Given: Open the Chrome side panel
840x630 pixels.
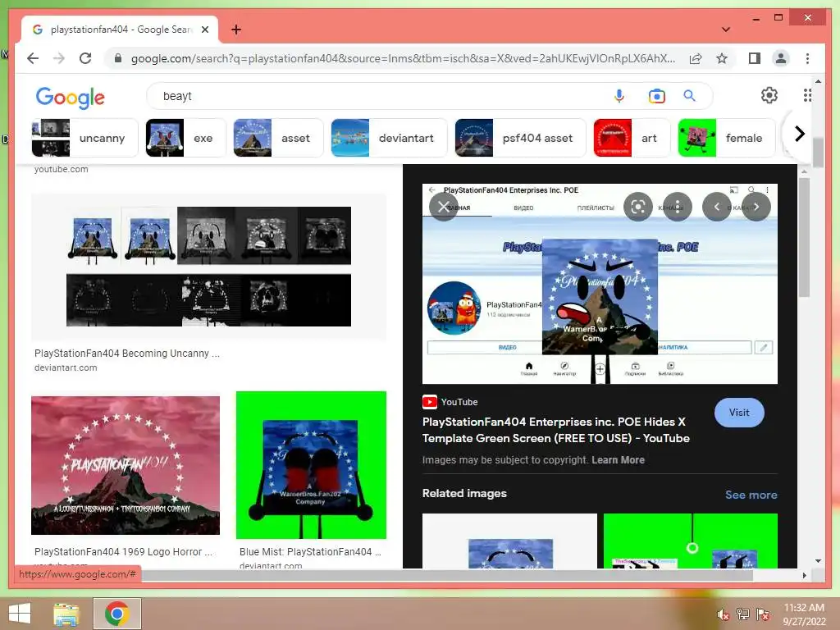Looking at the screenshot, I should (x=755, y=58).
